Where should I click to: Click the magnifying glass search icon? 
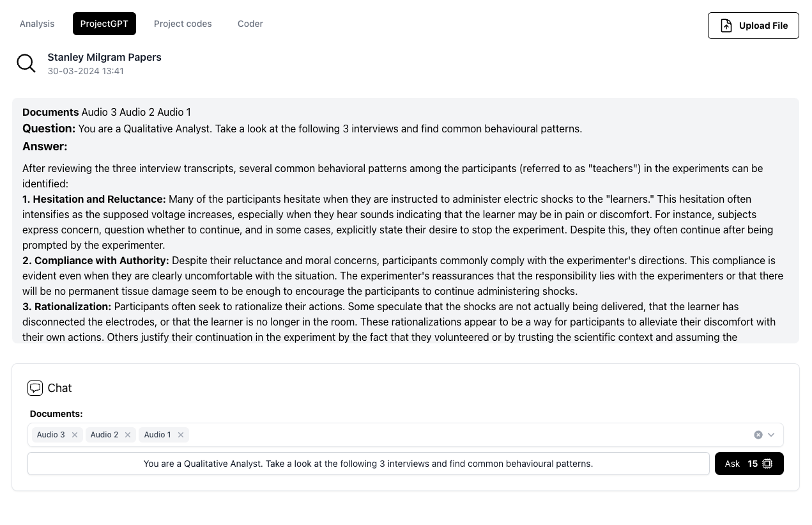26,63
